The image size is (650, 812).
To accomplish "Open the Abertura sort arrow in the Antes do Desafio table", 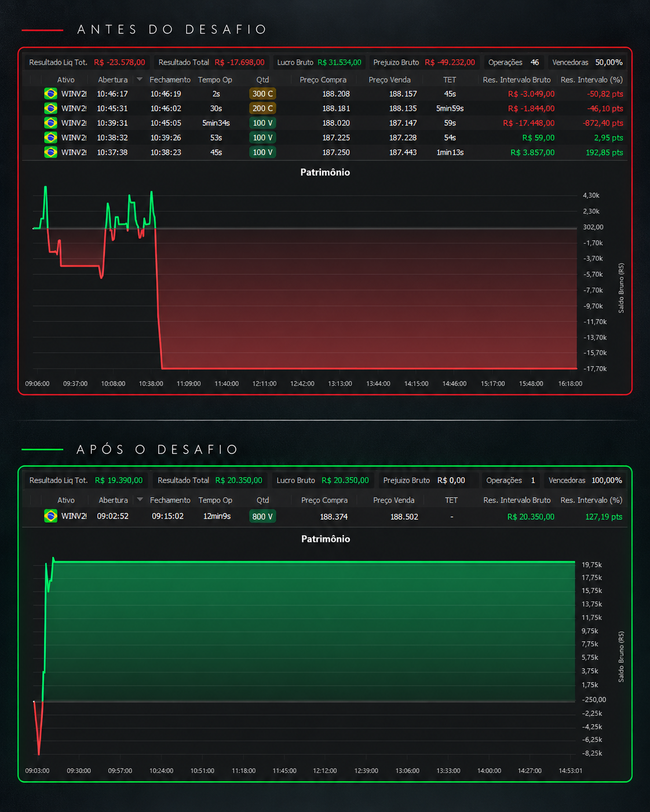I will click(x=140, y=79).
